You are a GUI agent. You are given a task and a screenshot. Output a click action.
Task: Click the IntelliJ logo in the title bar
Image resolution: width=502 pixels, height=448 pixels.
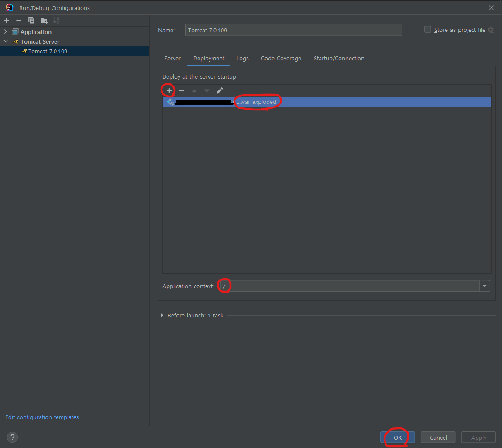pos(9,8)
